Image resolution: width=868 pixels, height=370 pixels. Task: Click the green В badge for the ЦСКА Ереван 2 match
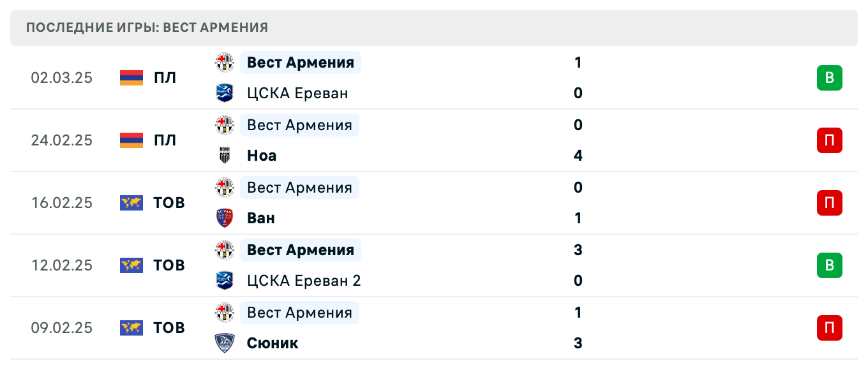(x=829, y=265)
